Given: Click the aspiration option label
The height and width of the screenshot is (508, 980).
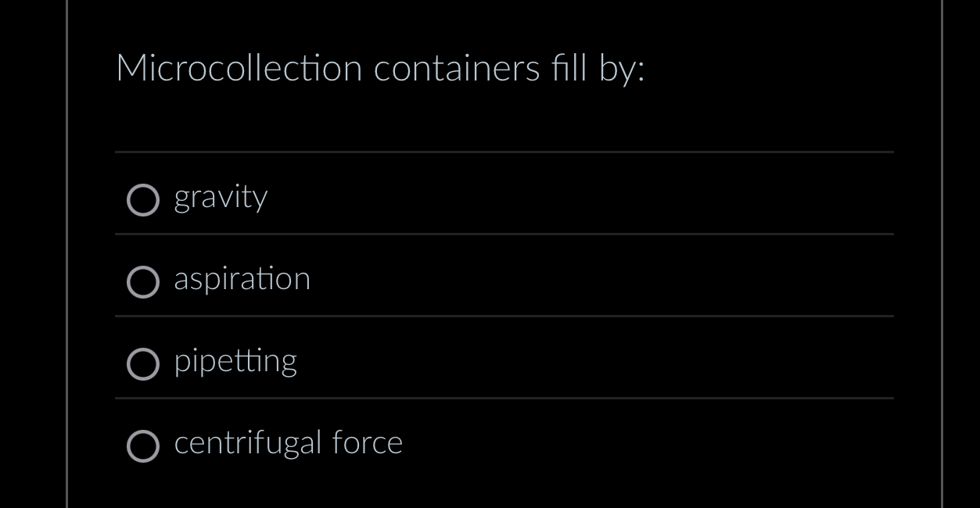Looking at the screenshot, I should pos(242,279).
